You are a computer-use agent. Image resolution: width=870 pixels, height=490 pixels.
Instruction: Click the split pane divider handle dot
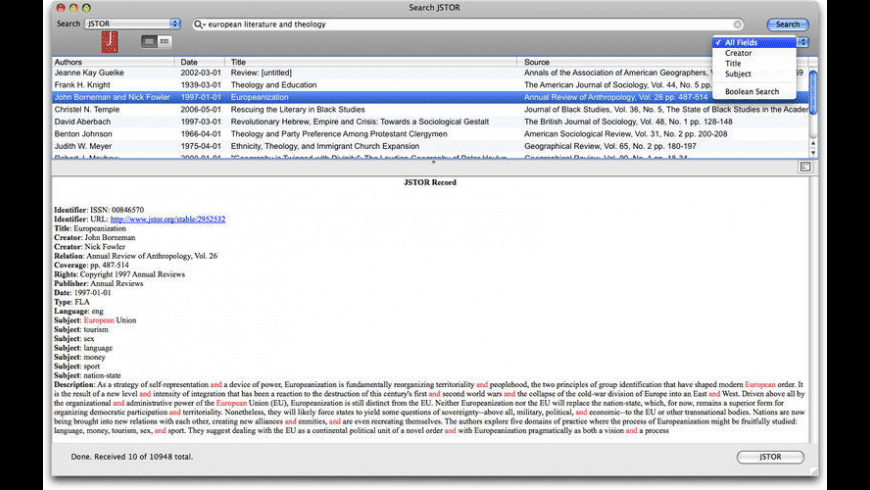pos(433,163)
